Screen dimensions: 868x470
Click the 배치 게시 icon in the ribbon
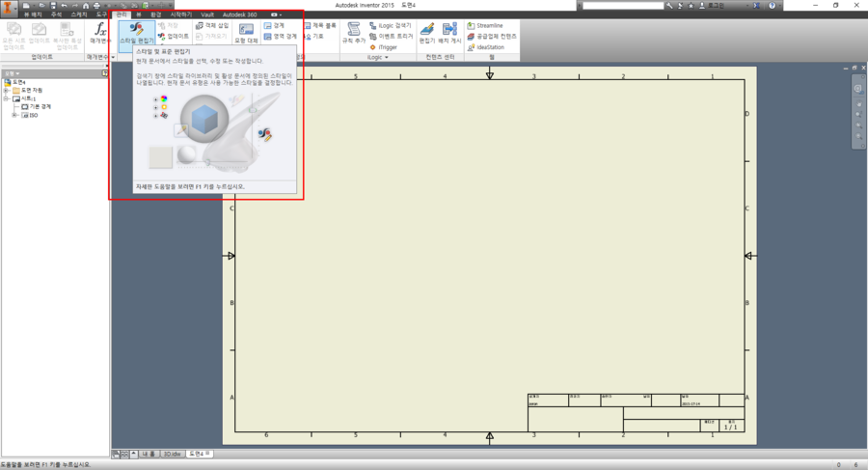pos(448,34)
